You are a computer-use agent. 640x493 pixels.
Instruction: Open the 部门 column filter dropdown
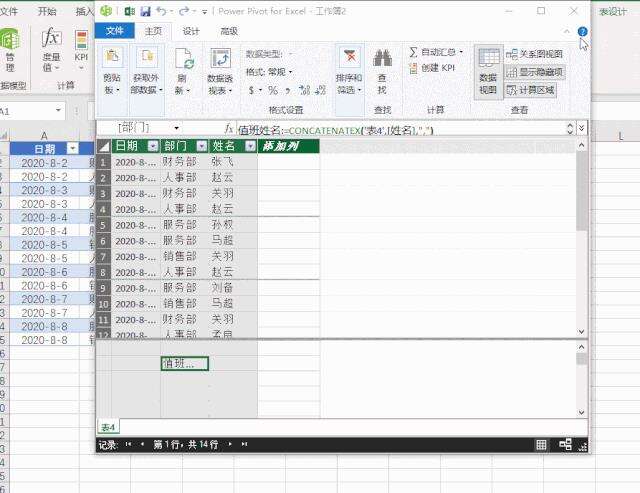201,146
